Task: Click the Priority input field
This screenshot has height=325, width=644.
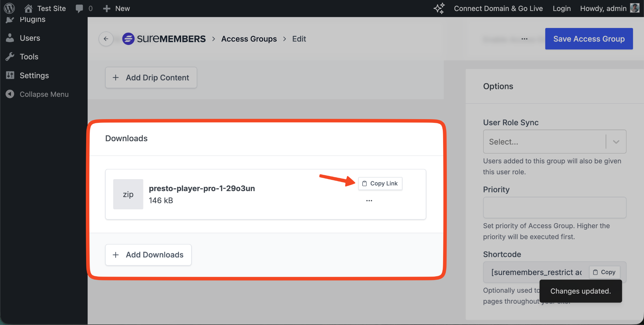Action: pyautogui.click(x=554, y=207)
